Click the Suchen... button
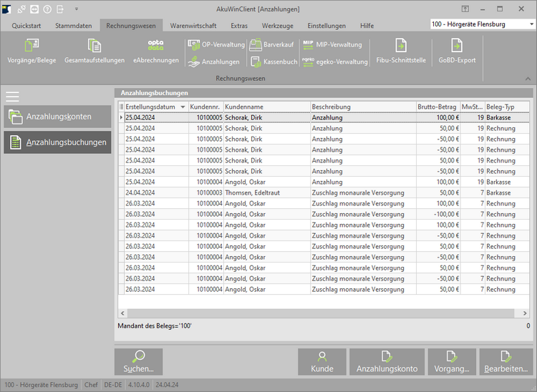The height and width of the screenshot is (392, 537). click(x=138, y=362)
